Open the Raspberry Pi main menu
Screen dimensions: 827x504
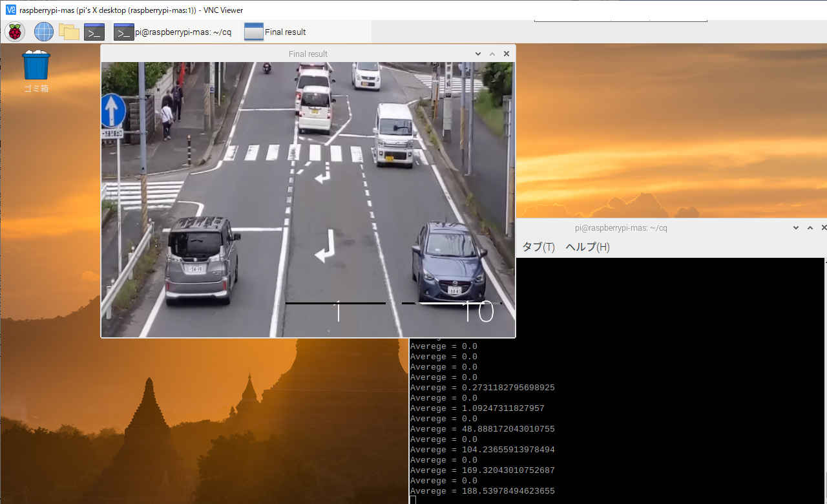(x=15, y=32)
